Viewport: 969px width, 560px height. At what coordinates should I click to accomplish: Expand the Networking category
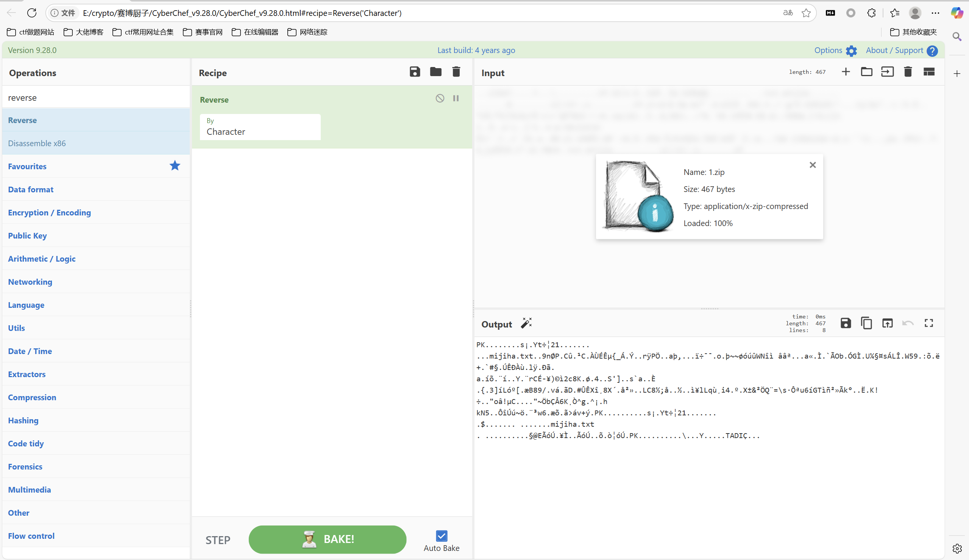[96, 282]
